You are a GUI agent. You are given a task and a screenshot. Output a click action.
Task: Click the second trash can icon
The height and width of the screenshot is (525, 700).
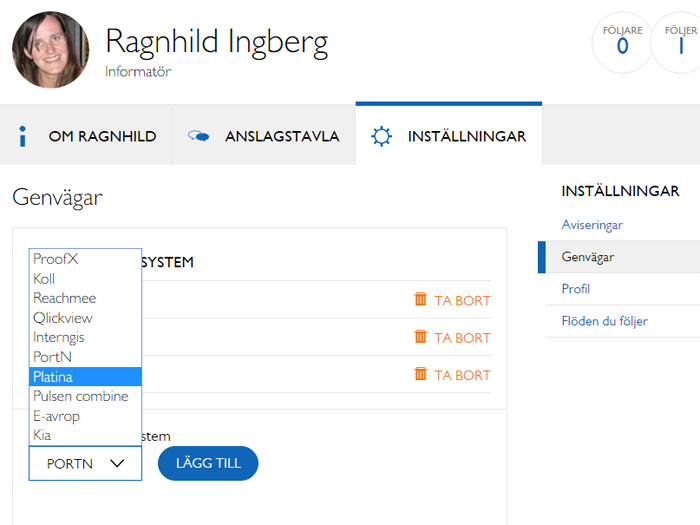pyautogui.click(x=420, y=336)
